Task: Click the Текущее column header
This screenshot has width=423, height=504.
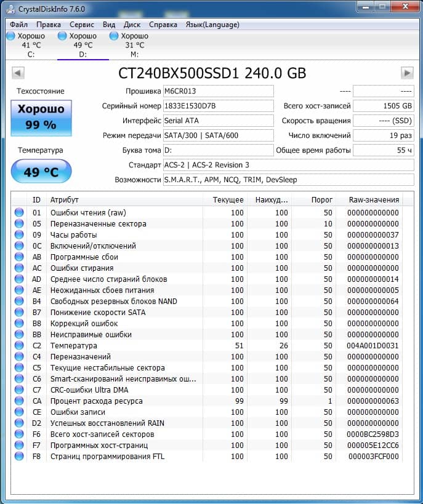Action: (x=225, y=199)
